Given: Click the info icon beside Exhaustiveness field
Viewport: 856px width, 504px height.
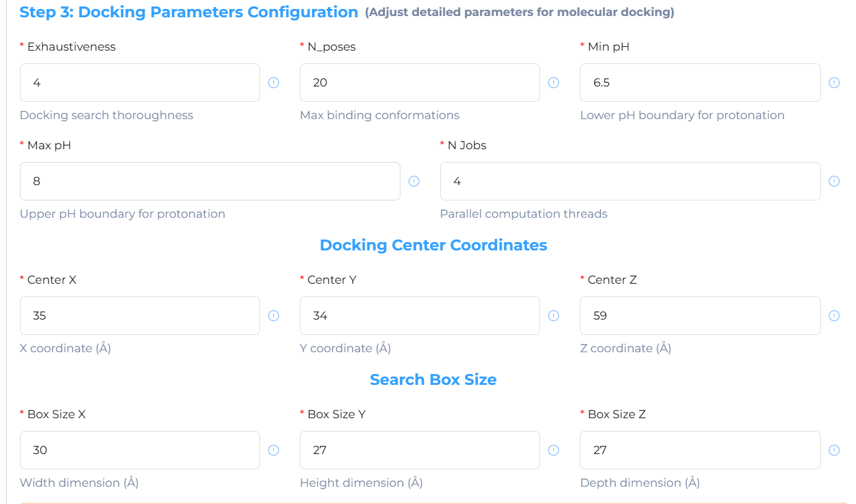Looking at the screenshot, I should pos(274,83).
